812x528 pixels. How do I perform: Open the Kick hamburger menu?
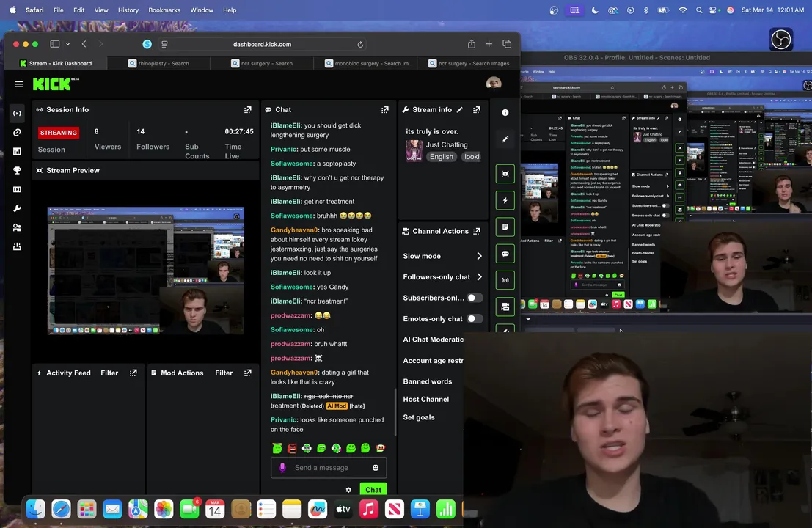tap(19, 84)
